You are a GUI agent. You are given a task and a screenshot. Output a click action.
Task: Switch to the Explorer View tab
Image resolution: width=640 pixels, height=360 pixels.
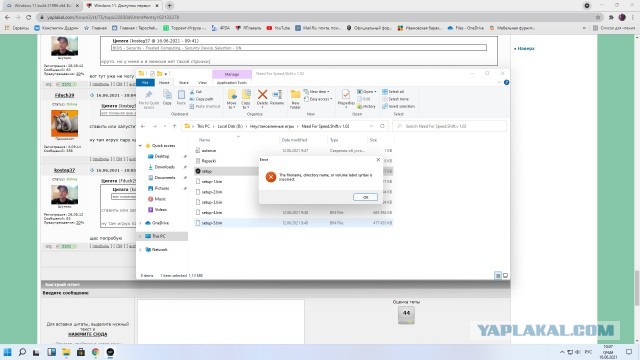click(202, 82)
